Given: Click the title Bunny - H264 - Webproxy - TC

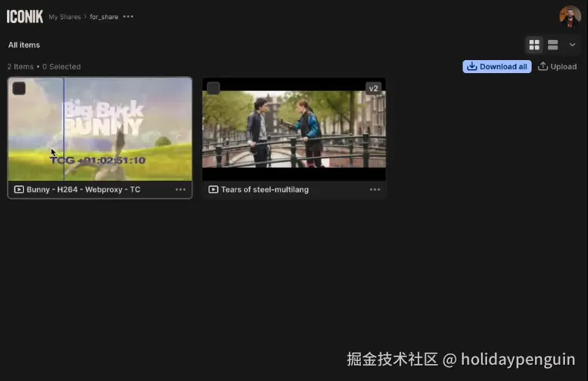Looking at the screenshot, I should [x=83, y=189].
